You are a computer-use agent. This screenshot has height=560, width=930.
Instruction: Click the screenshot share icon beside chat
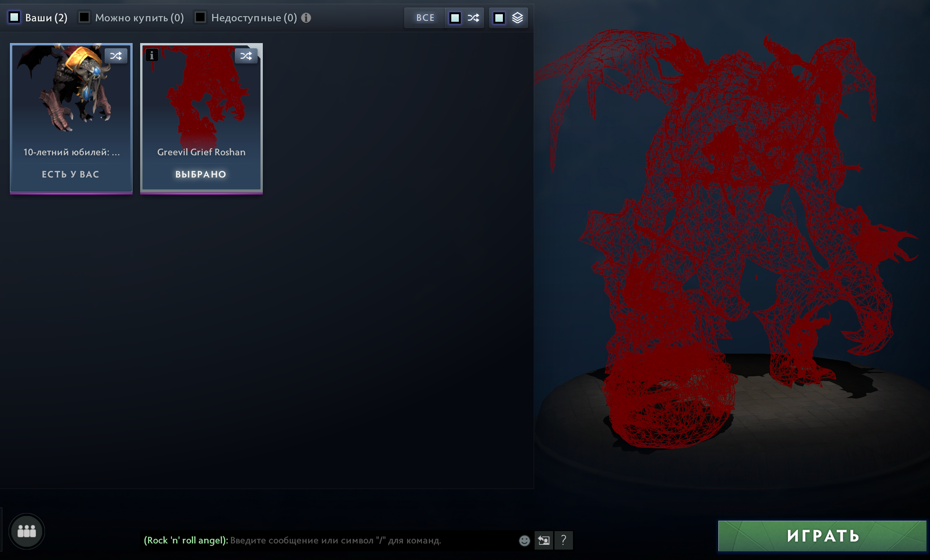coord(544,540)
